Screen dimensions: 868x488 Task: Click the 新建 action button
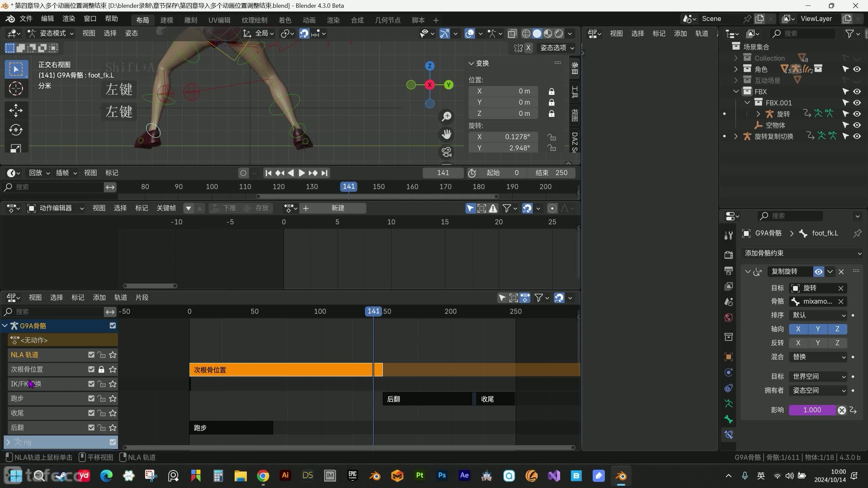click(x=334, y=208)
